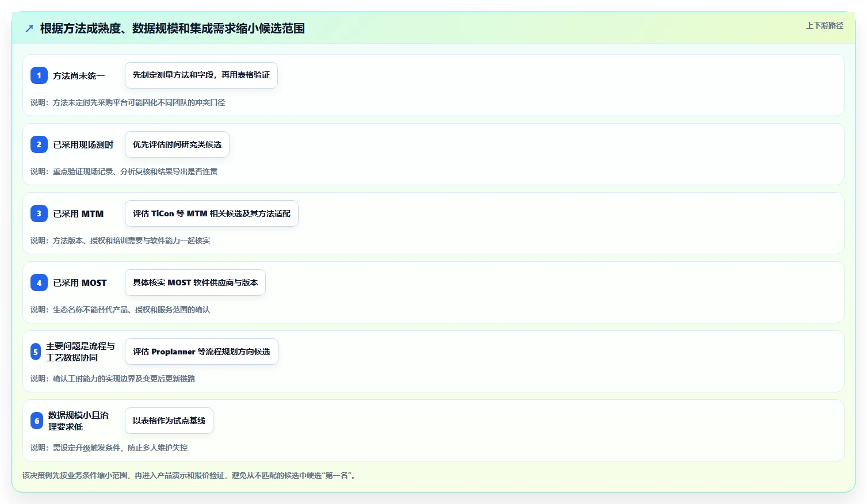Select the 评估 TiCon 等 MTM 相关候选 chip
Image resolution: width=867 pixels, height=504 pixels.
click(x=212, y=213)
